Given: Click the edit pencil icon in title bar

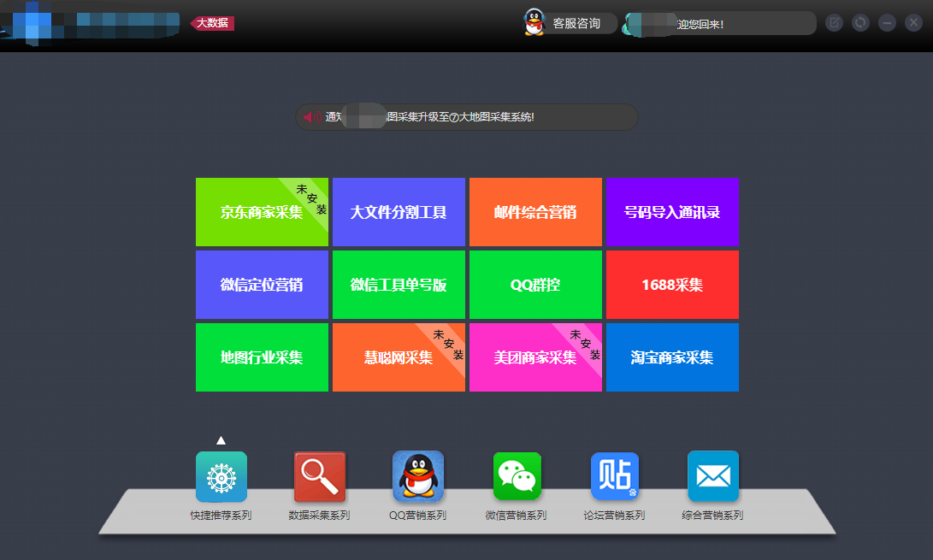Looking at the screenshot, I should [834, 23].
